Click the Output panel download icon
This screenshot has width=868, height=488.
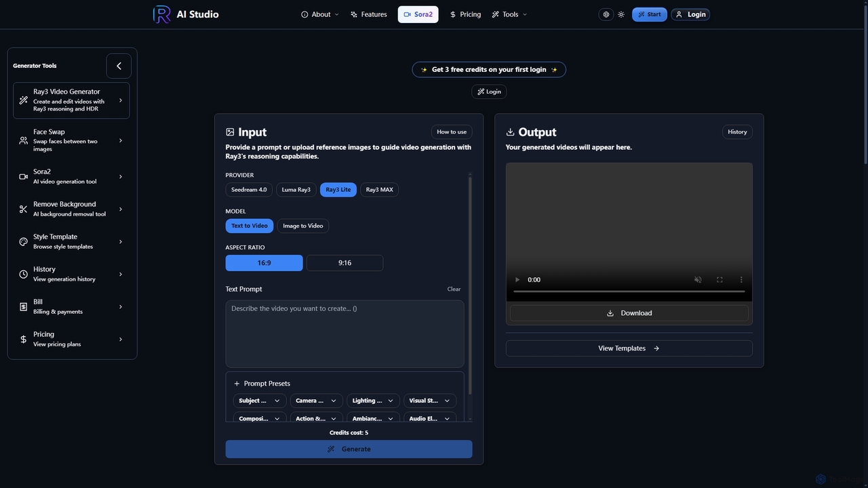[x=510, y=132]
